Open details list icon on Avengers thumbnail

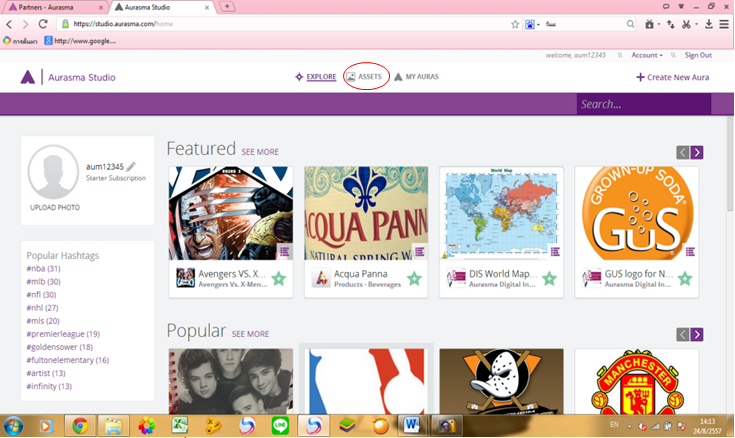[x=285, y=252]
